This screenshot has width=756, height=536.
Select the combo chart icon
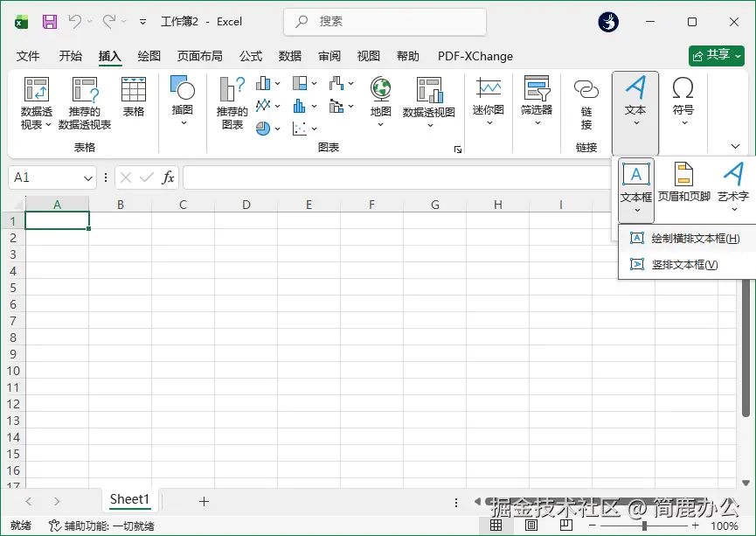click(336, 106)
